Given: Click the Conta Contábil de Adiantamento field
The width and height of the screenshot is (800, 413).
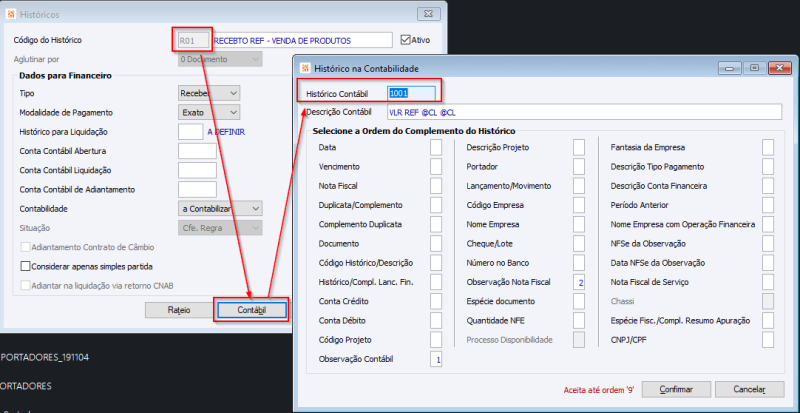Looking at the screenshot, I should (x=197, y=189).
